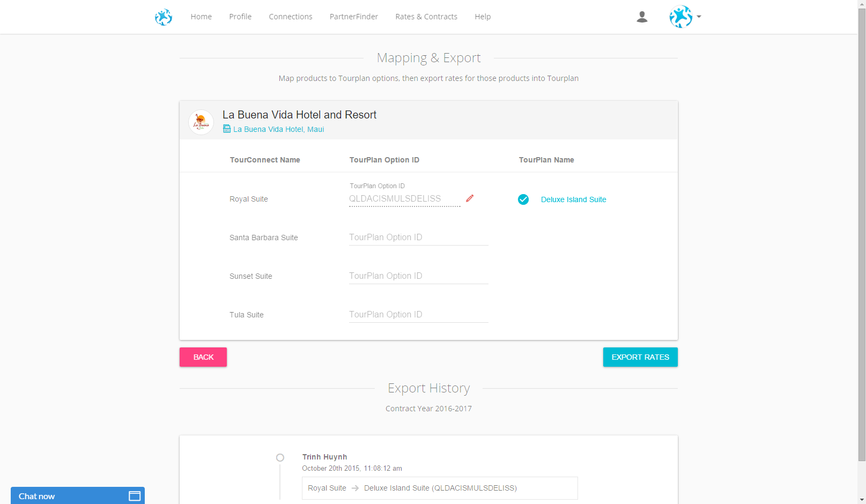Expand the Chat now window icon
The width and height of the screenshot is (866, 504).
pos(135,496)
